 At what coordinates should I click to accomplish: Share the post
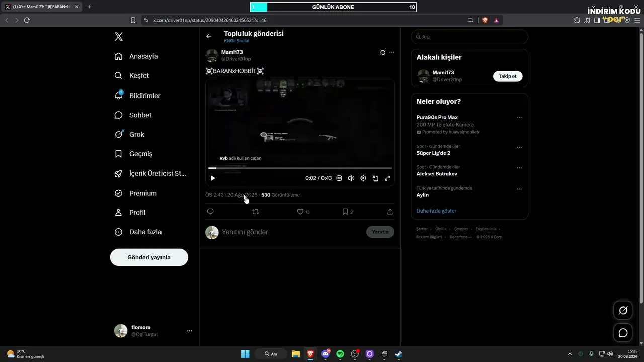tap(390, 212)
